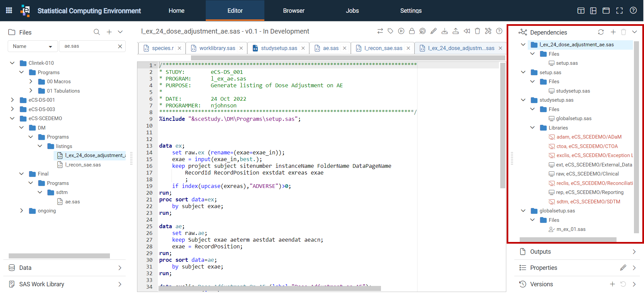Clear the ae.sas search field

click(120, 46)
